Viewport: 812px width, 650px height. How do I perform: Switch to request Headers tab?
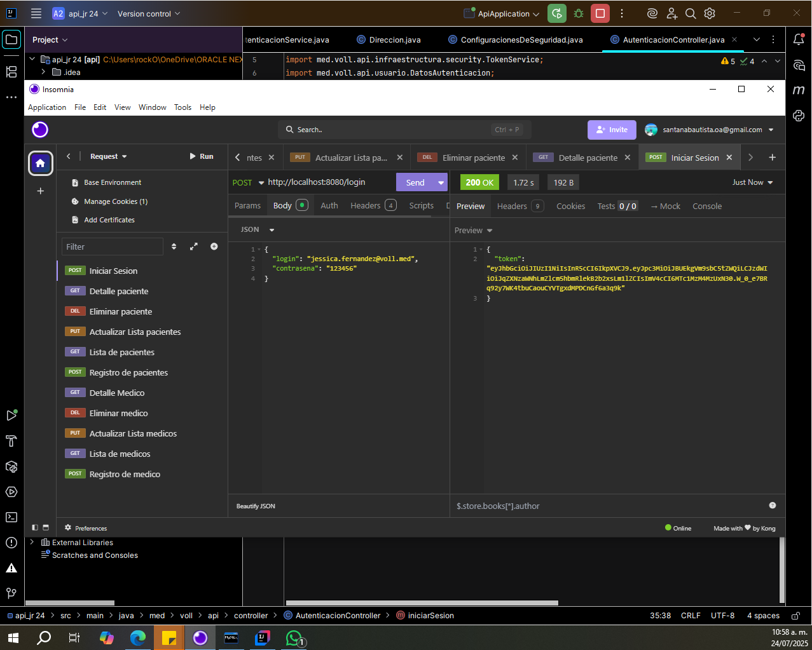373,205
